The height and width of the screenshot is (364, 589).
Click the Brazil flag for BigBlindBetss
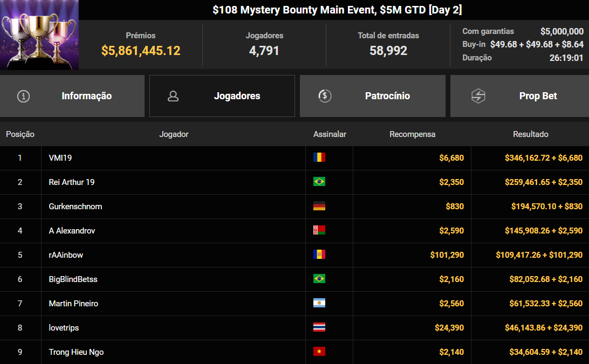pyautogui.click(x=319, y=279)
